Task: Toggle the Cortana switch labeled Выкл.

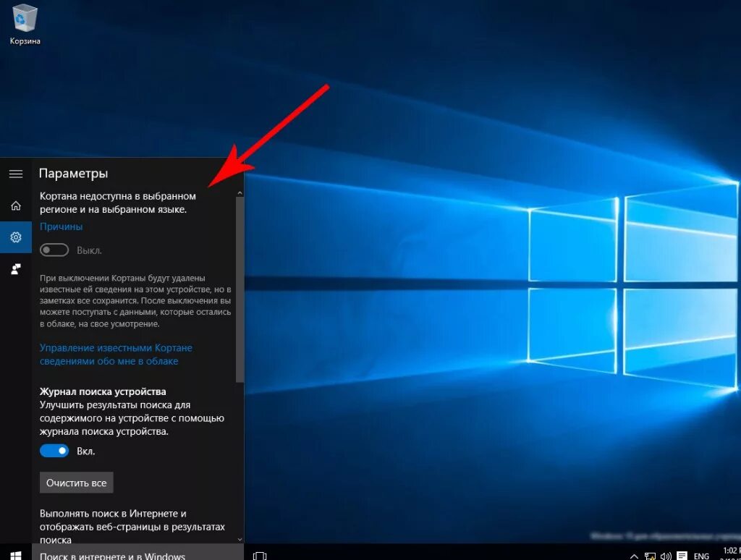Action: click(54, 250)
